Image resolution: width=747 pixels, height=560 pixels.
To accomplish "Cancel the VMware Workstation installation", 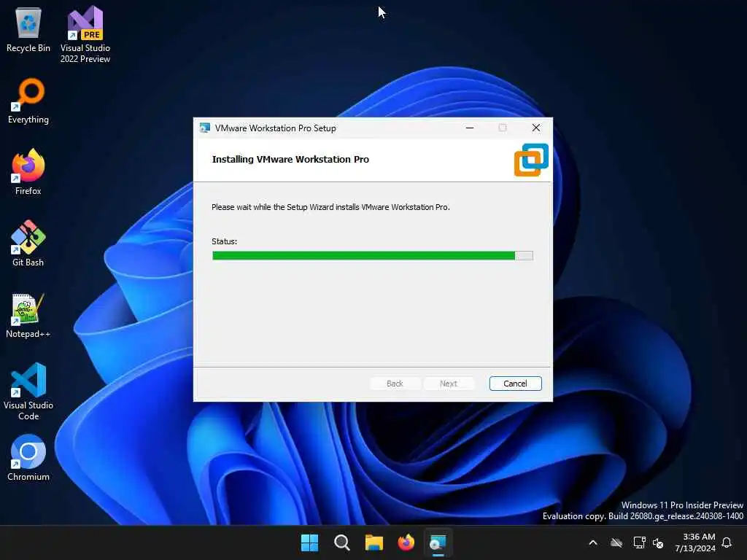I will coord(516,384).
